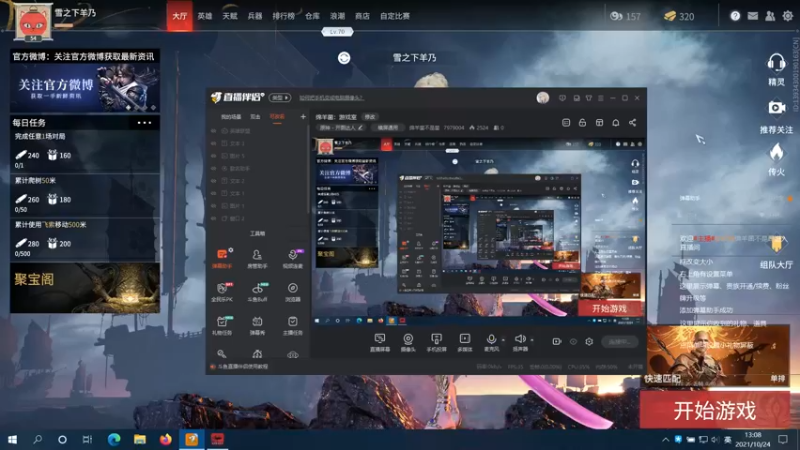Open game mail envelope icon
Screen dimensions: 800x450
753,16
